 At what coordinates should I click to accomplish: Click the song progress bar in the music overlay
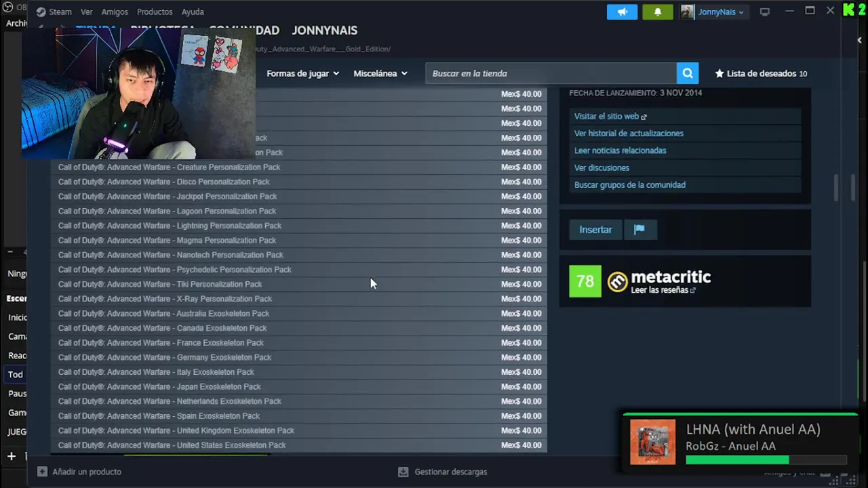click(x=766, y=460)
